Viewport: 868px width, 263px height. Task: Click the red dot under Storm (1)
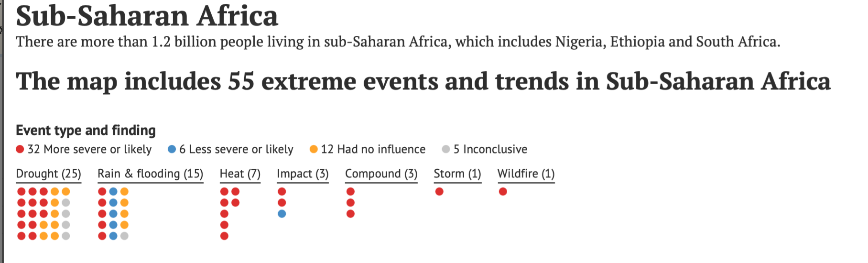[439, 192]
